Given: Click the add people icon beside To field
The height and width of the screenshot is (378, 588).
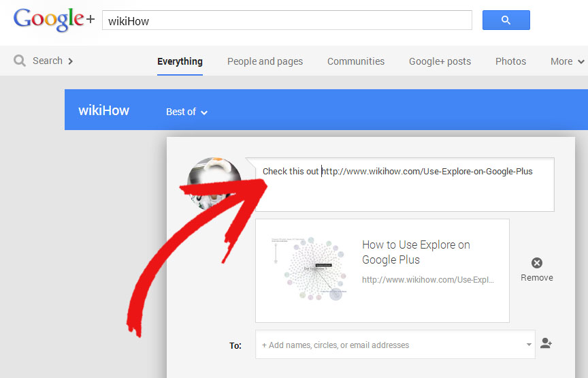Looking at the screenshot, I should point(546,343).
